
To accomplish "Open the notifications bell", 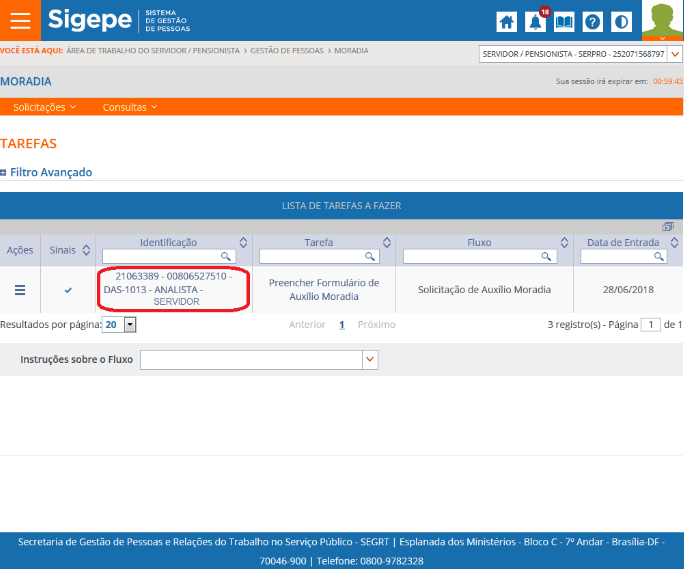I will [x=536, y=21].
